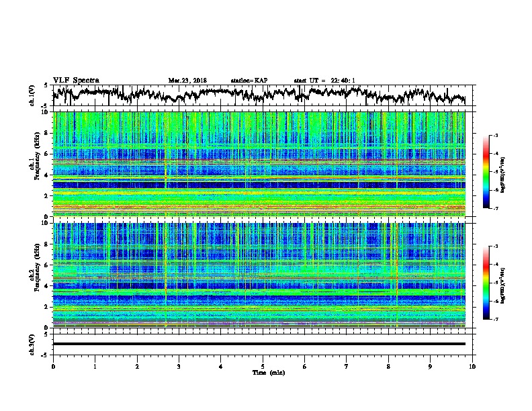Click the "Time (min)" axis title
Viewport: 532px width, 411px height.
[x=269, y=373]
